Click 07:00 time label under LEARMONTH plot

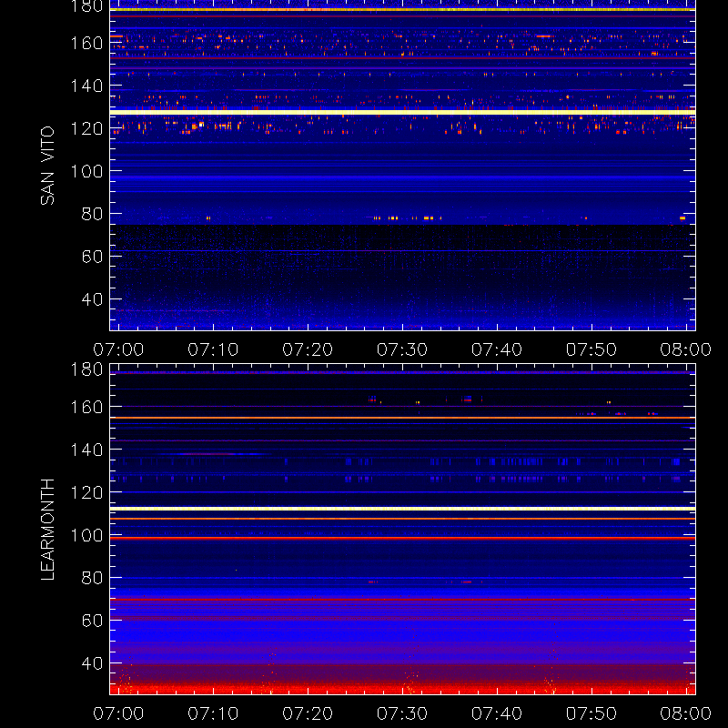[x=118, y=713]
